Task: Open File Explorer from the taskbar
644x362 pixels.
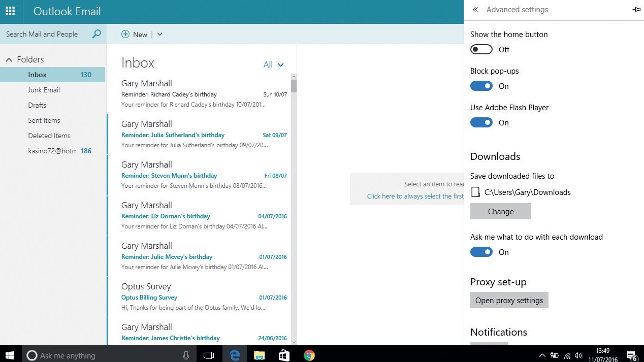Action: click(259, 355)
